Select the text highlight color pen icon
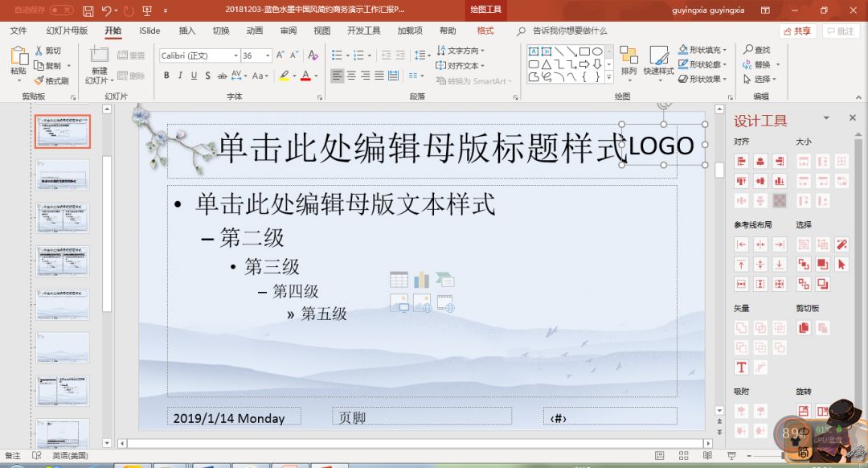This screenshot has height=468, width=868. (x=285, y=75)
